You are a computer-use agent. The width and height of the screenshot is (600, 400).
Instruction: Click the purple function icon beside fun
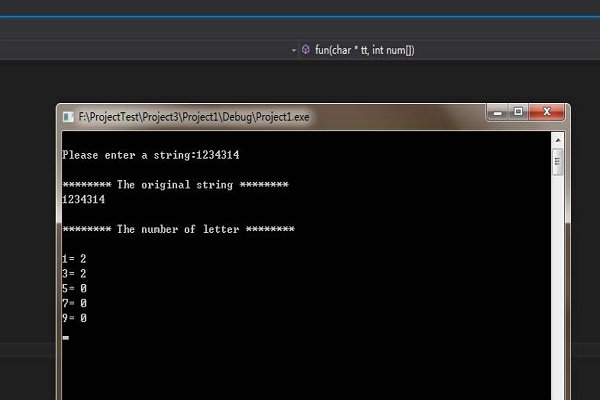click(x=305, y=50)
